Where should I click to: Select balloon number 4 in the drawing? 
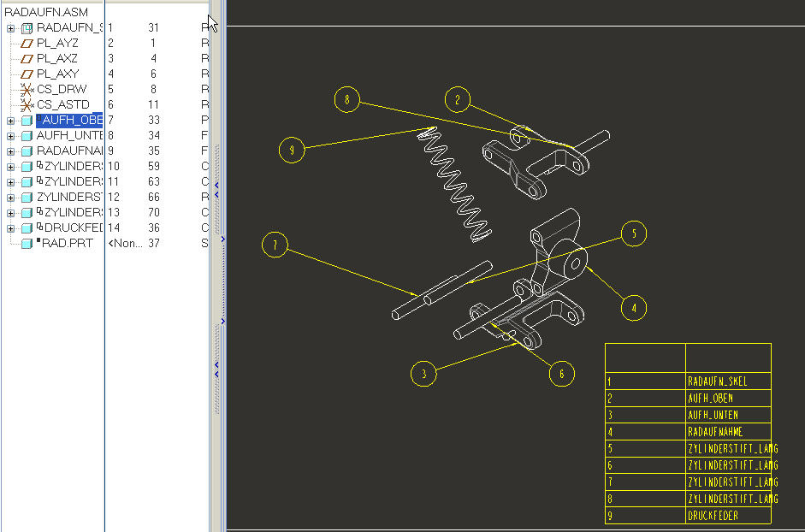point(634,308)
